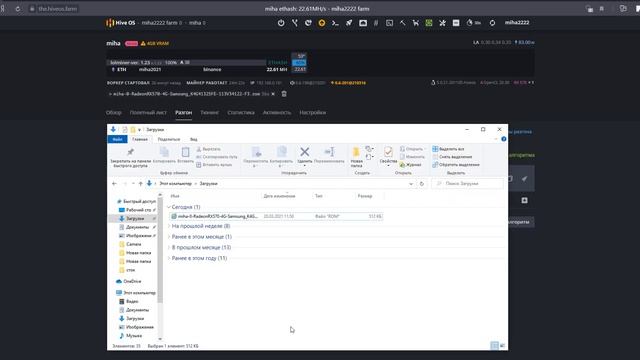The width and height of the screenshot is (640, 360).
Task: Select miha-0-RadeonRX570 ROM file
Action: coord(276,216)
